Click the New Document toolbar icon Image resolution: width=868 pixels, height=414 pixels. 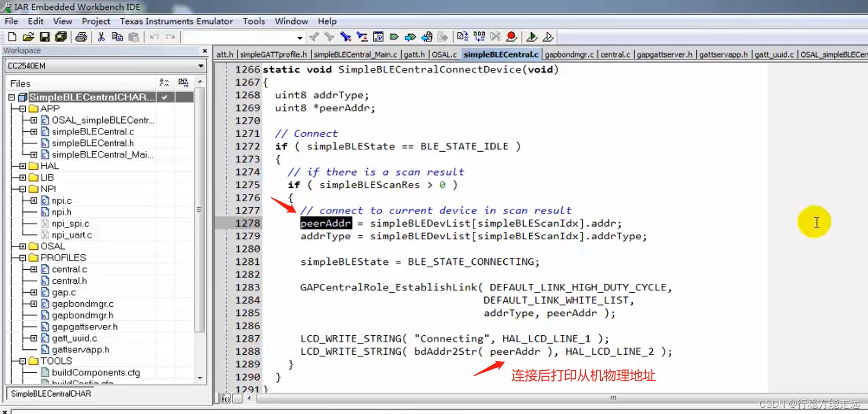[x=12, y=37]
